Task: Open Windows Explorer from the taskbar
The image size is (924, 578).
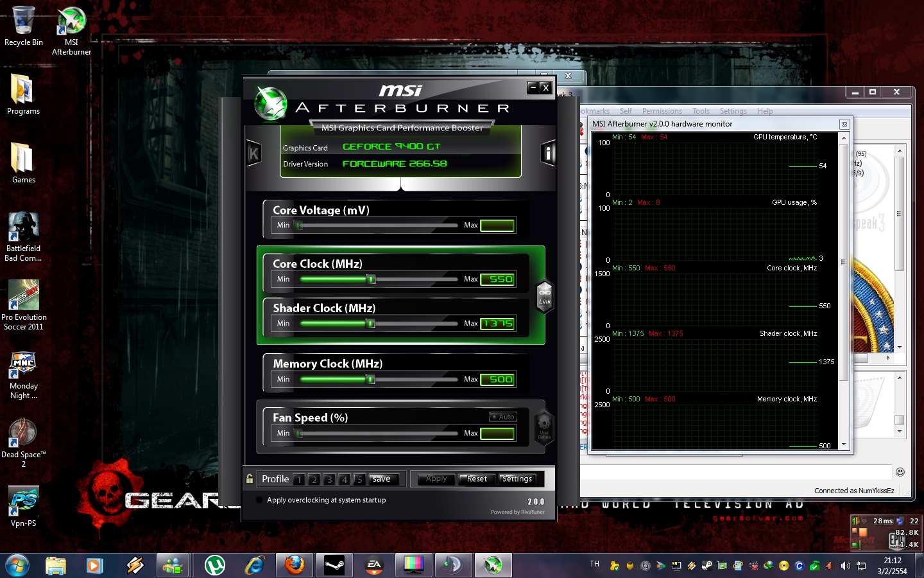Action: click(x=56, y=565)
